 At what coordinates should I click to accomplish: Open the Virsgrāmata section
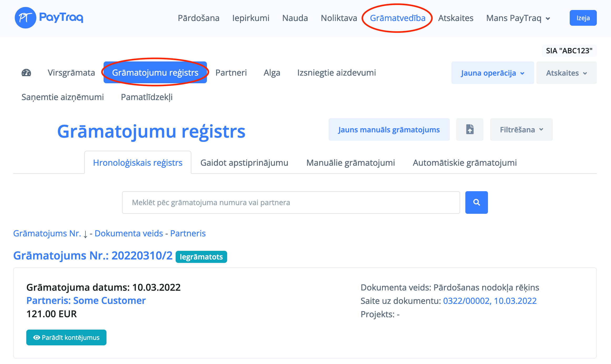(71, 73)
